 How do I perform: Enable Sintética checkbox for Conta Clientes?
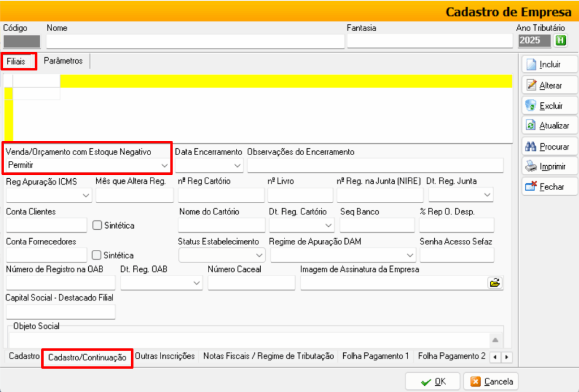(x=97, y=225)
